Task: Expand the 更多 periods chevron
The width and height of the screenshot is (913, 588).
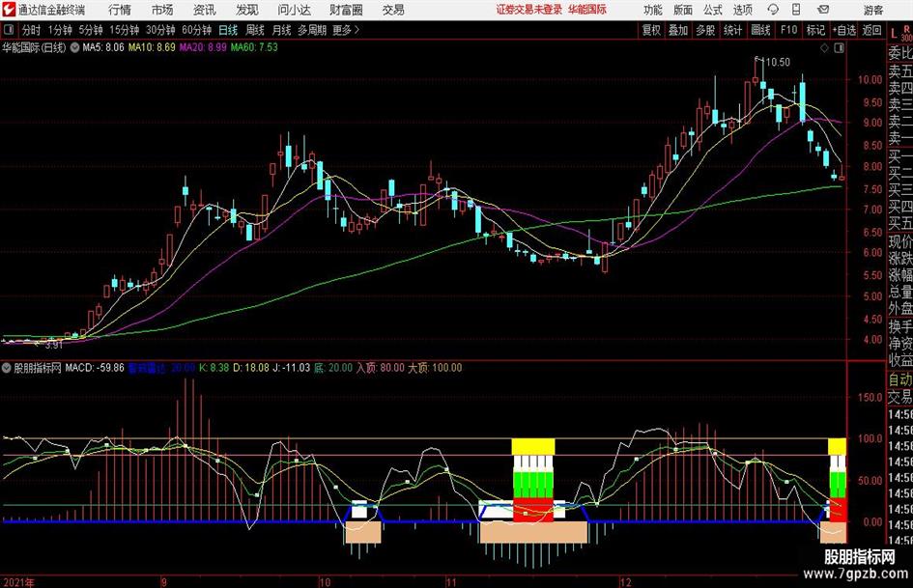Action: (357, 30)
